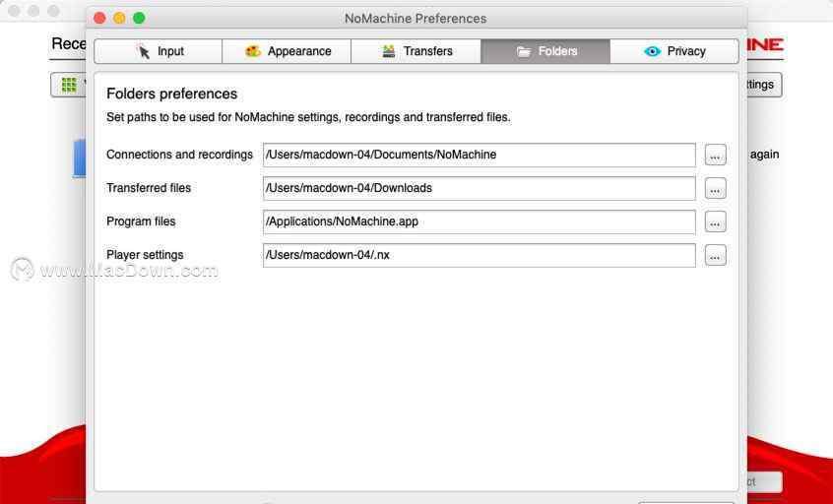Click the NoMachine Preferences window title

pyautogui.click(x=416, y=19)
